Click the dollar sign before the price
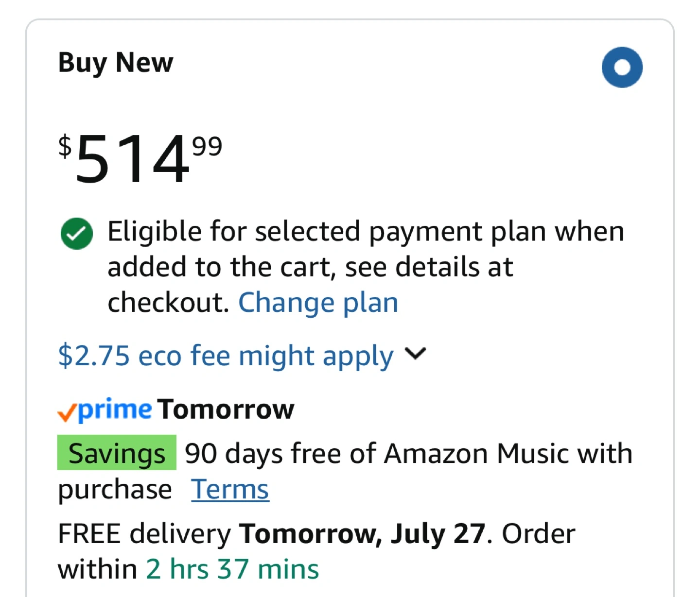The image size is (700, 597). point(65,146)
